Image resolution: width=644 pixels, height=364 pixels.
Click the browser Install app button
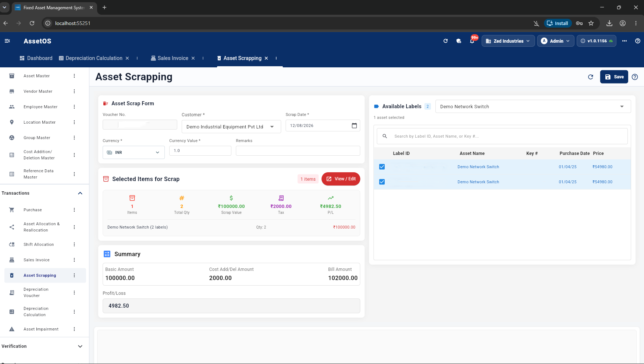click(558, 23)
